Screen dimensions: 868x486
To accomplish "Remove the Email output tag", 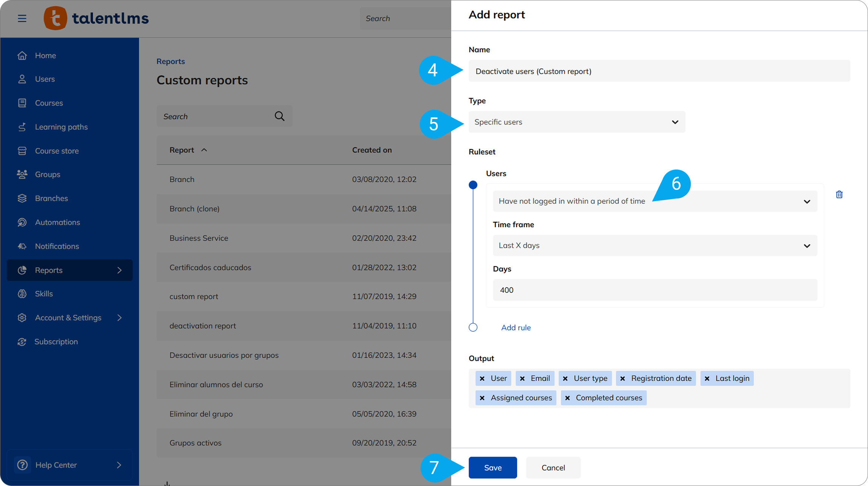I will (x=522, y=378).
